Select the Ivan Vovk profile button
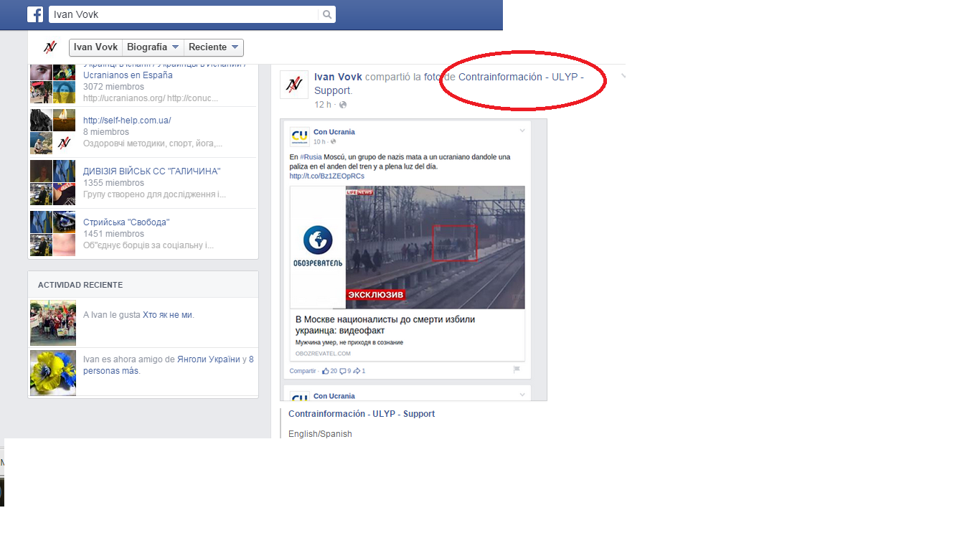The height and width of the screenshot is (551, 980). (x=96, y=47)
